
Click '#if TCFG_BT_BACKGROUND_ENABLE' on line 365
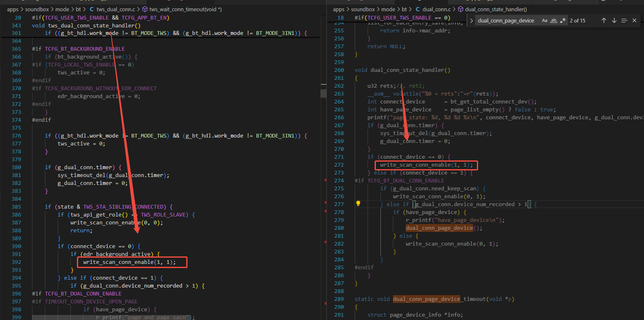78,49
